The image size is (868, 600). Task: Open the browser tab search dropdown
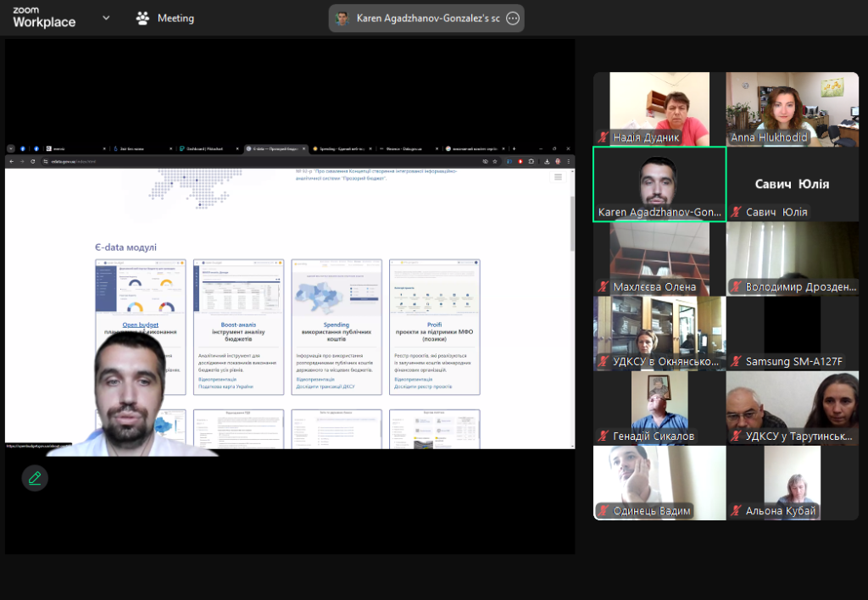click(10, 148)
